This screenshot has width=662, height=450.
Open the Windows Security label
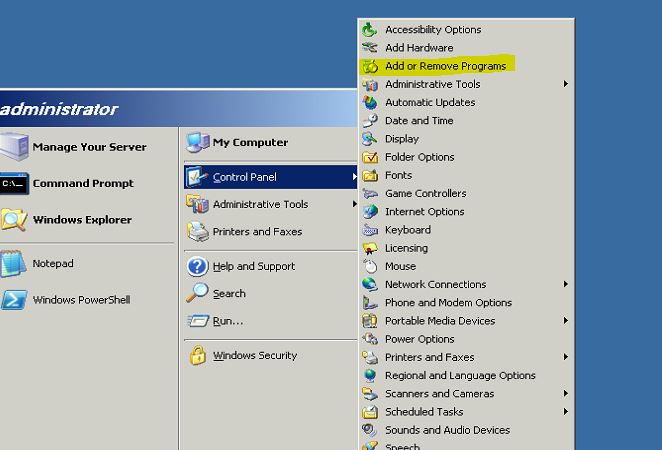[x=255, y=355]
